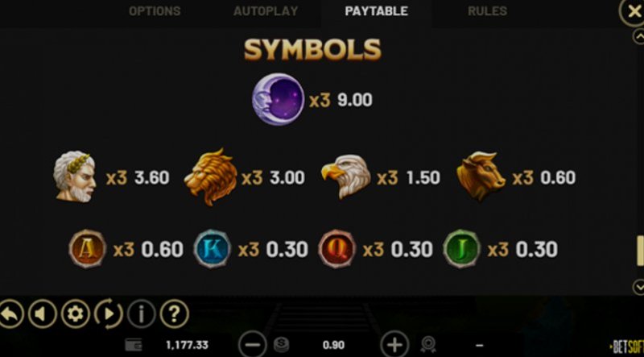The height and width of the screenshot is (357, 644).
Task: Click the scroll down chevron arrow
Action: [638, 287]
